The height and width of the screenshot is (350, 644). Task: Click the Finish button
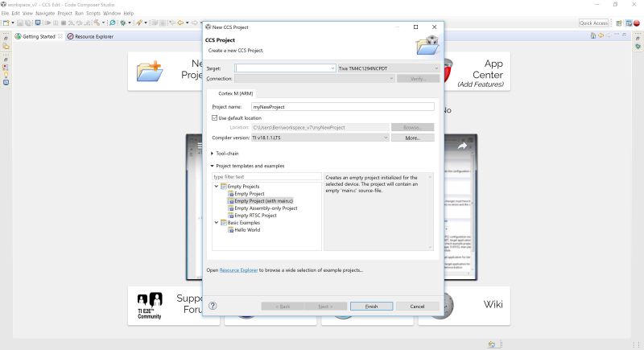[371, 306]
